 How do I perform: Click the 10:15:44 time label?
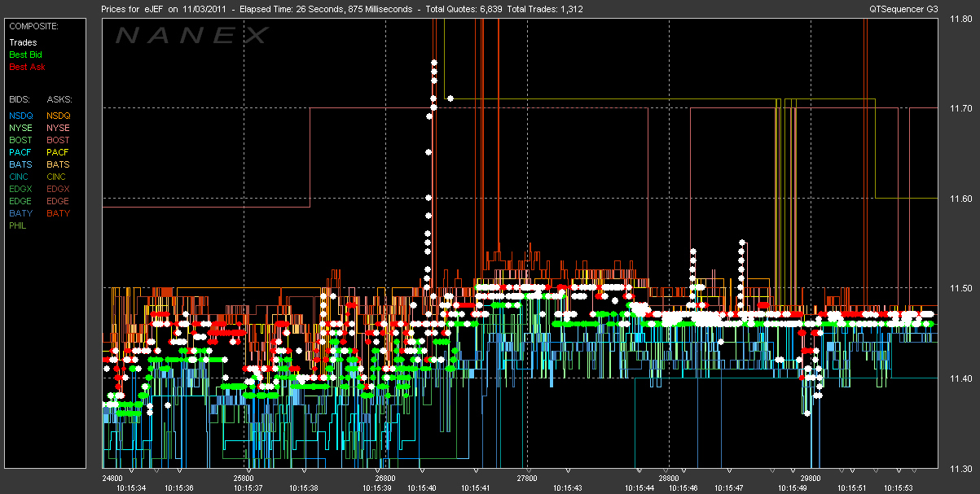(x=639, y=488)
